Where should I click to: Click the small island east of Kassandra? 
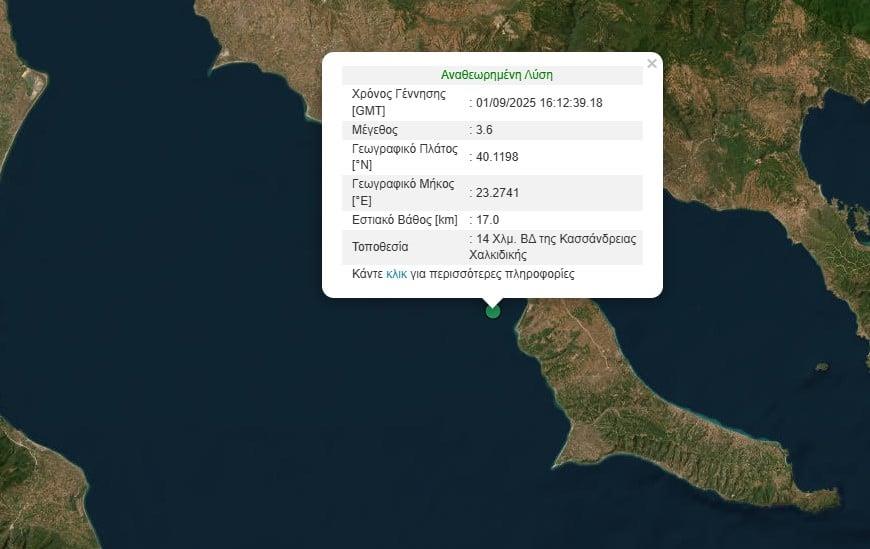tap(822, 368)
